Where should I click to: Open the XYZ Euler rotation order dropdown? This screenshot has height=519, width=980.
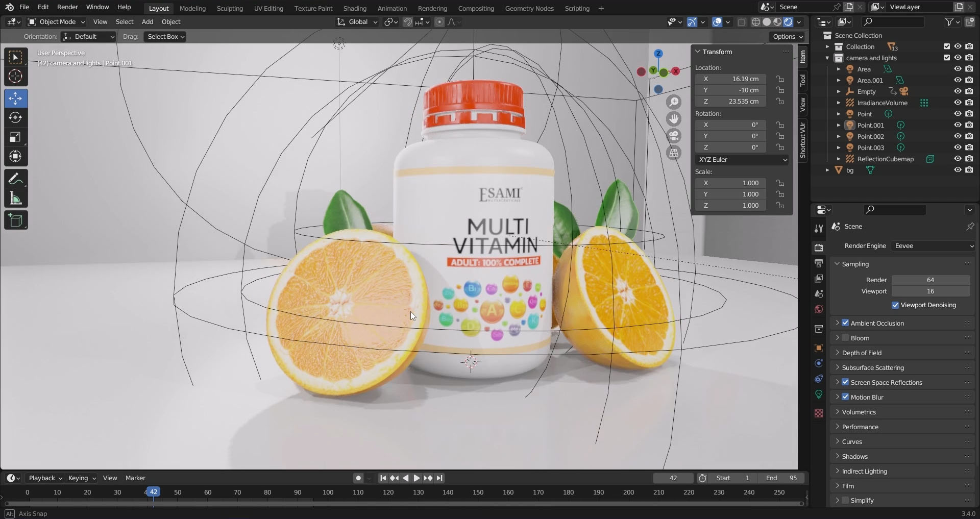(742, 160)
